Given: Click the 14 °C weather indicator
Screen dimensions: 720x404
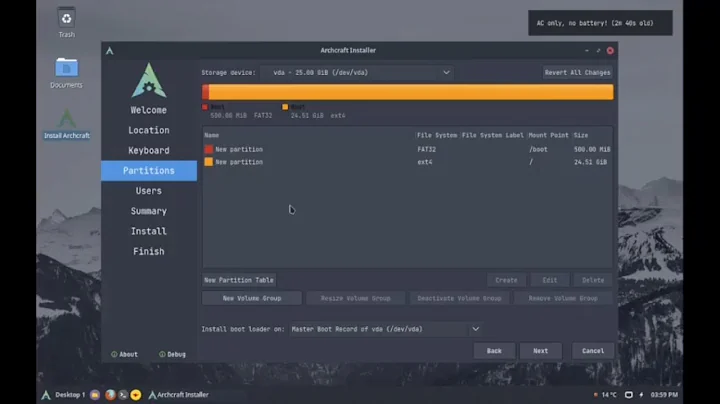Looking at the screenshot, I should point(606,395).
